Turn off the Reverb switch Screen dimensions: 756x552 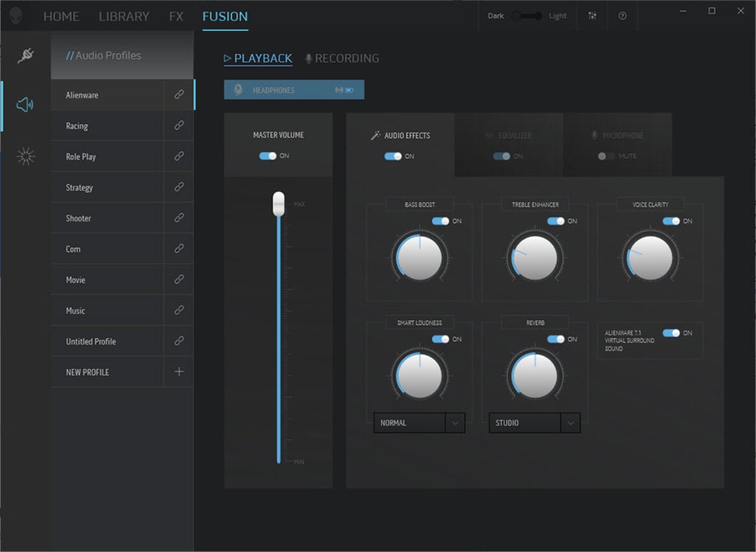click(556, 339)
